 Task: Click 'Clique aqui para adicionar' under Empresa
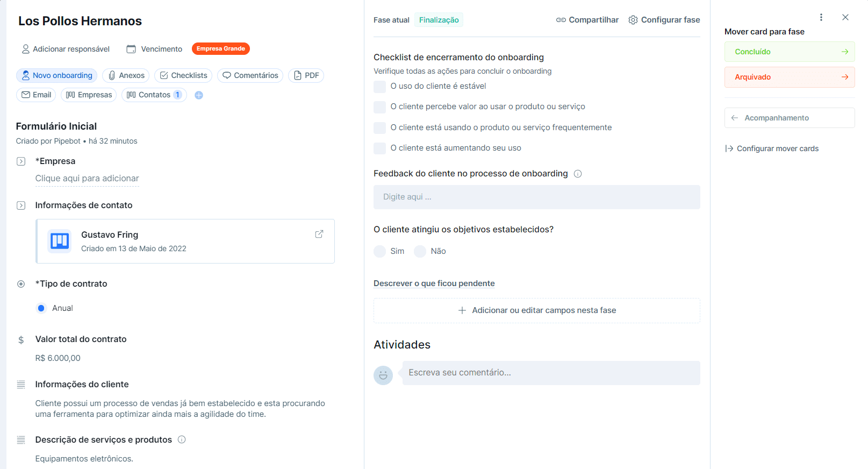click(87, 179)
